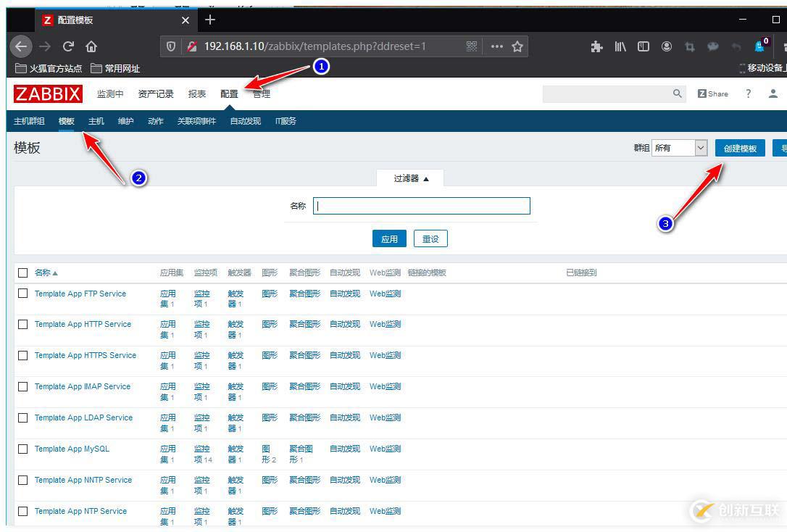Open the 配置 top menu
The image size is (787, 532).
[229, 93]
